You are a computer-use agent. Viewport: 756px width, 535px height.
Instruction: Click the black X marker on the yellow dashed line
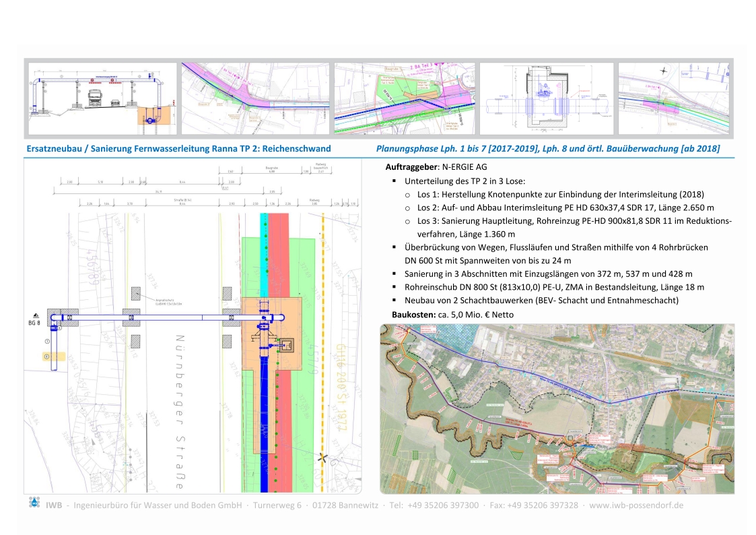[324, 458]
